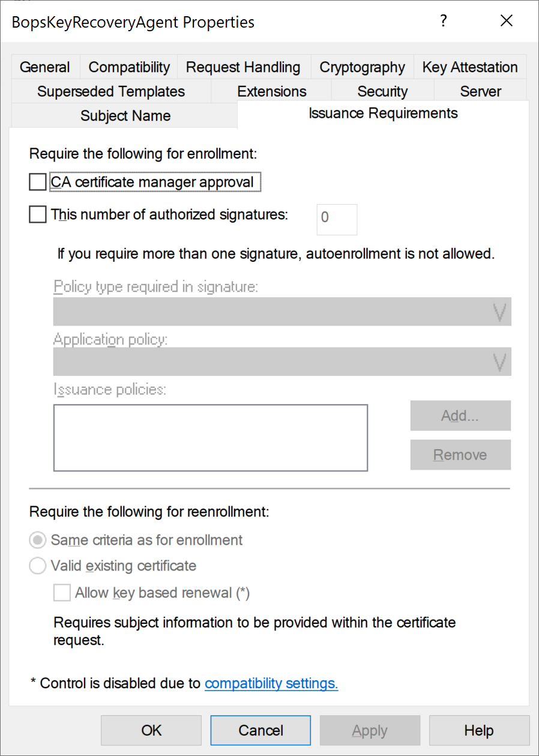Follow the compatibility settings link
539x756 pixels.
point(271,683)
